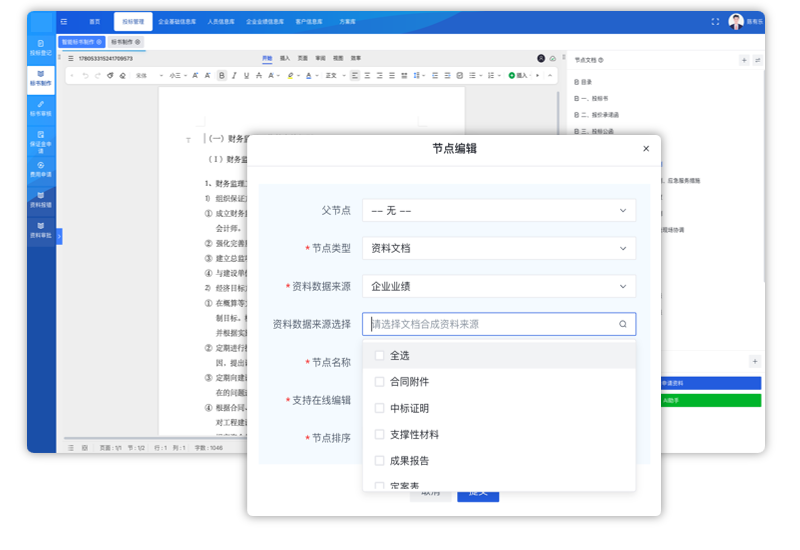Screen dimensions: 800x550
Task: Open the 资料数据来源 dropdown showing 企业业绩
Action: point(499,286)
